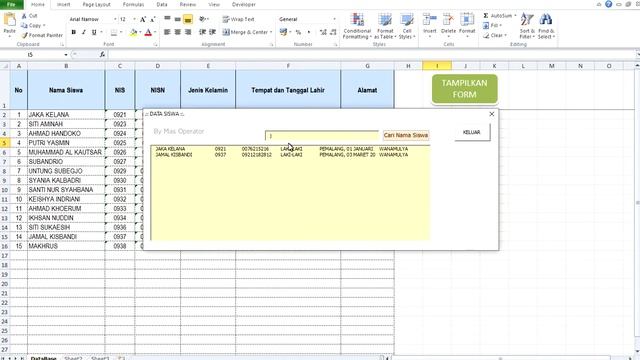This screenshot has width=640, height=360.
Task: Click Increase Decimal icon
Action: [323, 32]
